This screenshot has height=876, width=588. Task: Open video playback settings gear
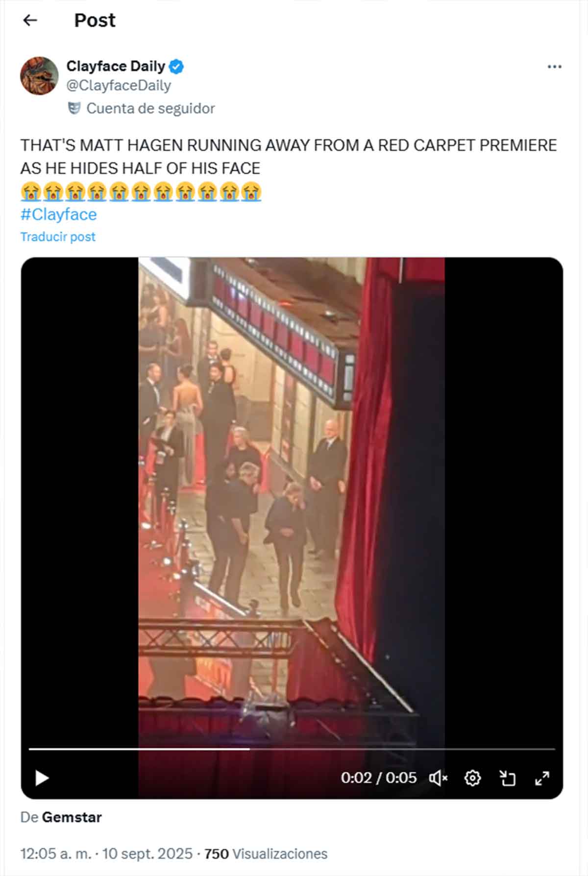[472, 778]
